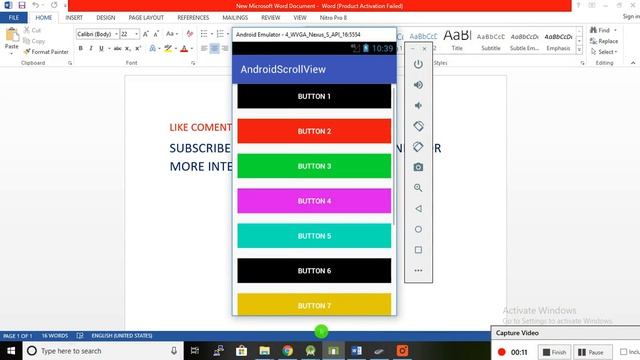Viewport: 640px width, 360px height.
Task: Open Task View on the taskbar
Action: tap(195, 351)
